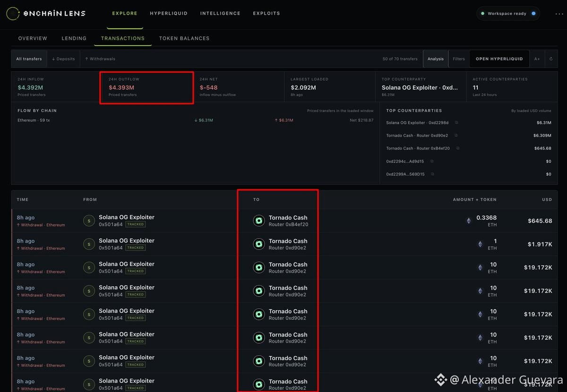Image resolution: width=567 pixels, height=392 pixels.
Task: Copy the Tornado Cash Router 0xB4ef20 counterparty address
Action: click(x=458, y=148)
